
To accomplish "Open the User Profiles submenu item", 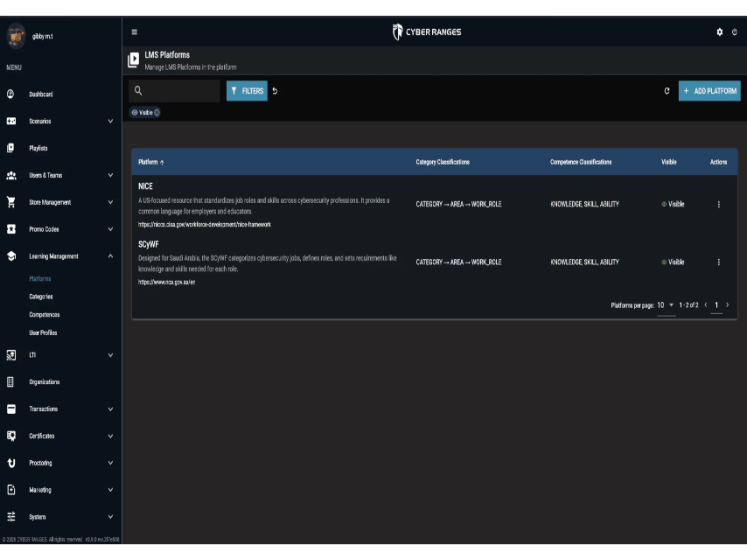I will pos(43,332).
